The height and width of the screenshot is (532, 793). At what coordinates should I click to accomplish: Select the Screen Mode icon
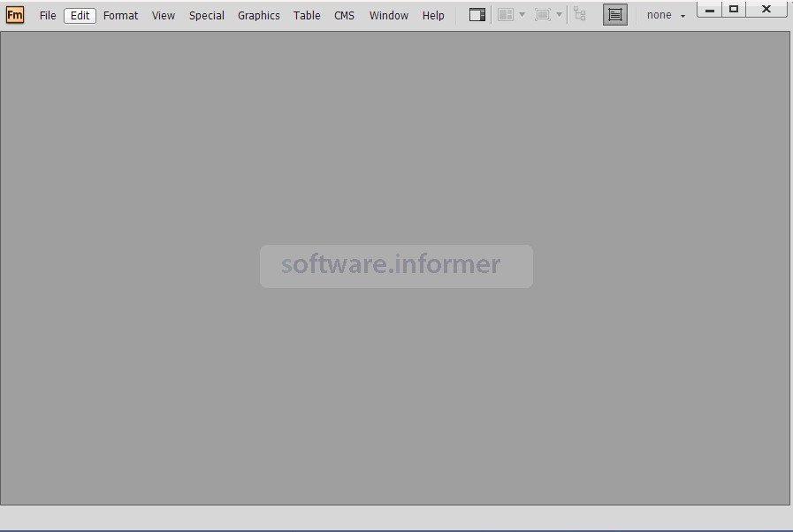[542, 14]
